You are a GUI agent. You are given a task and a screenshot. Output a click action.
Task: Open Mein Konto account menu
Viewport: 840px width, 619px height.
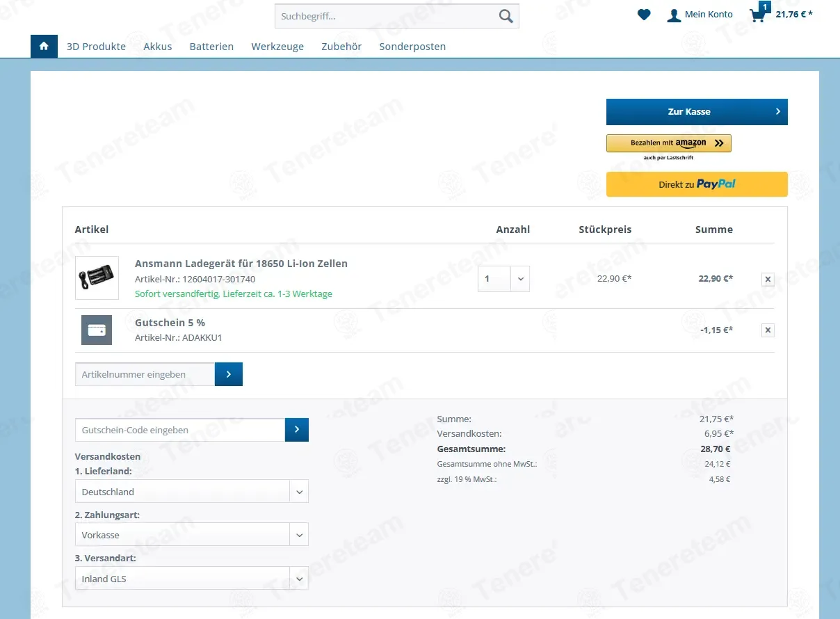point(700,15)
